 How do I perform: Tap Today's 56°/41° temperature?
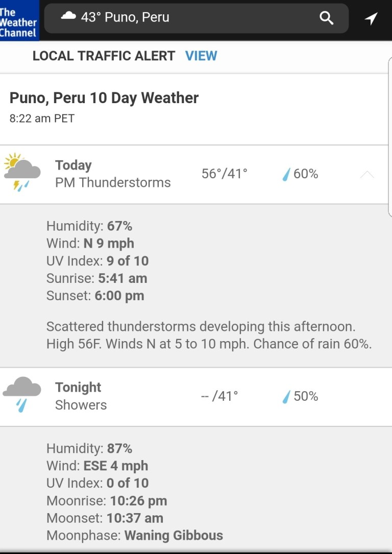224,174
